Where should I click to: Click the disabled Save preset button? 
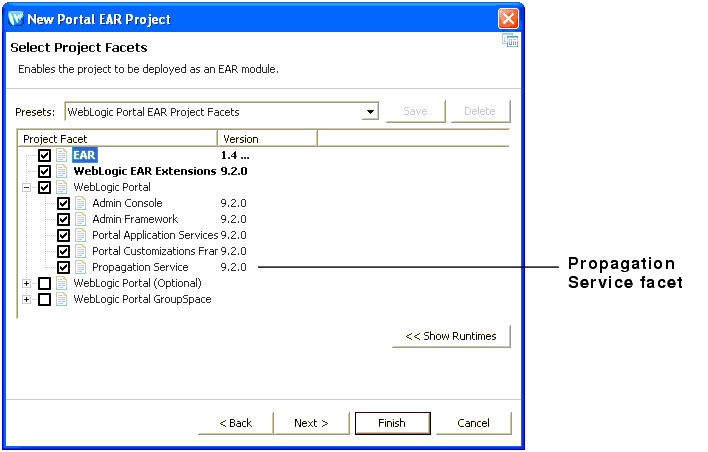pyautogui.click(x=415, y=111)
